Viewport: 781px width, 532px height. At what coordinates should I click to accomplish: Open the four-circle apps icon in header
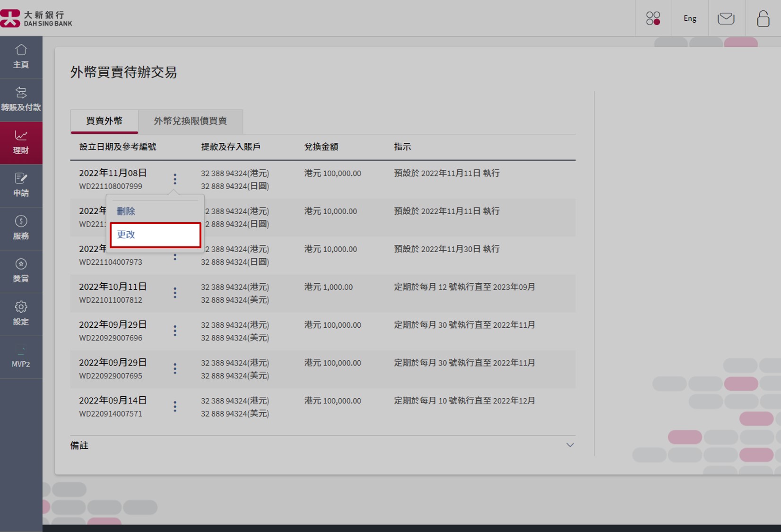coord(653,18)
